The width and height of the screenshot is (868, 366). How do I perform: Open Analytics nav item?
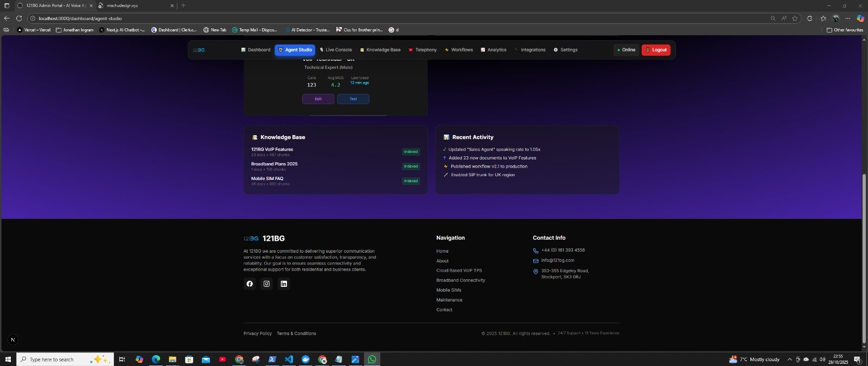point(494,50)
